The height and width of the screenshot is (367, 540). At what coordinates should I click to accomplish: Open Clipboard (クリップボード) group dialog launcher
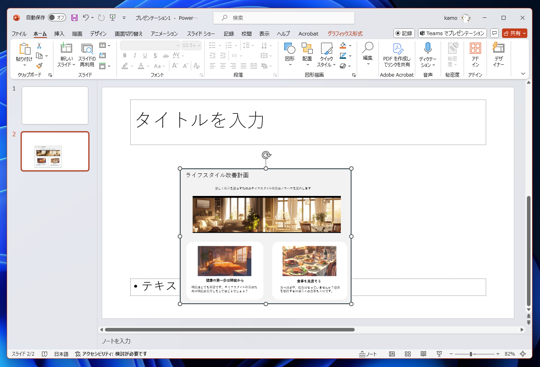coord(50,75)
